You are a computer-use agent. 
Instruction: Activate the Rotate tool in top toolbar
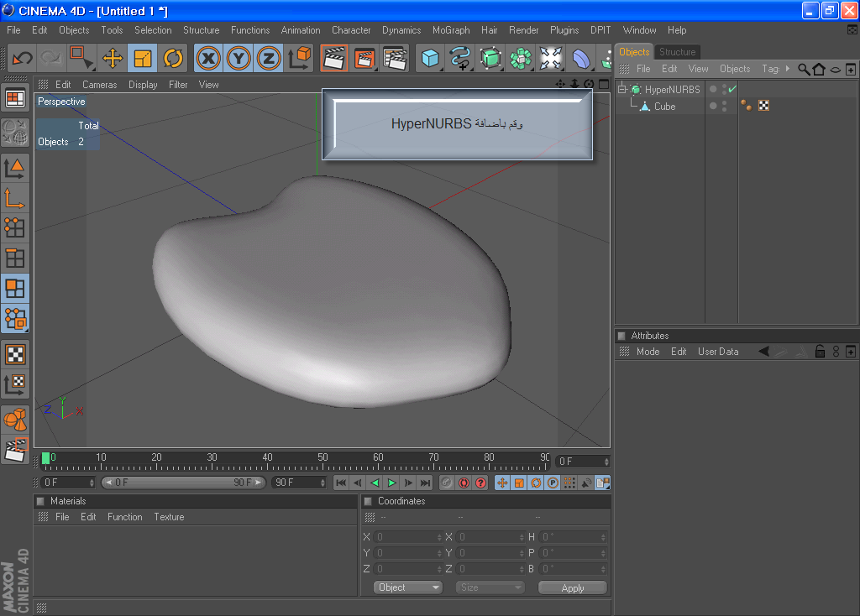[173, 58]
